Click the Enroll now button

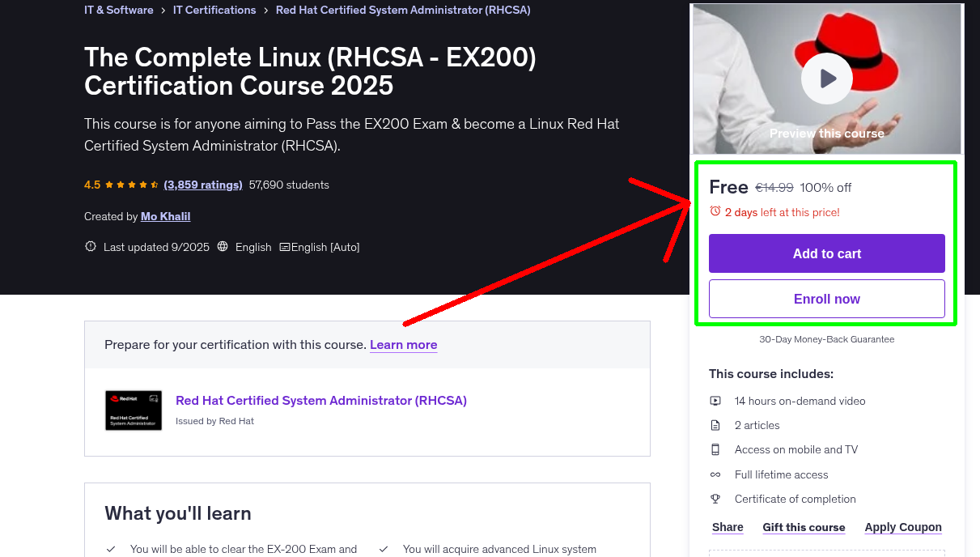pos(826,299)
